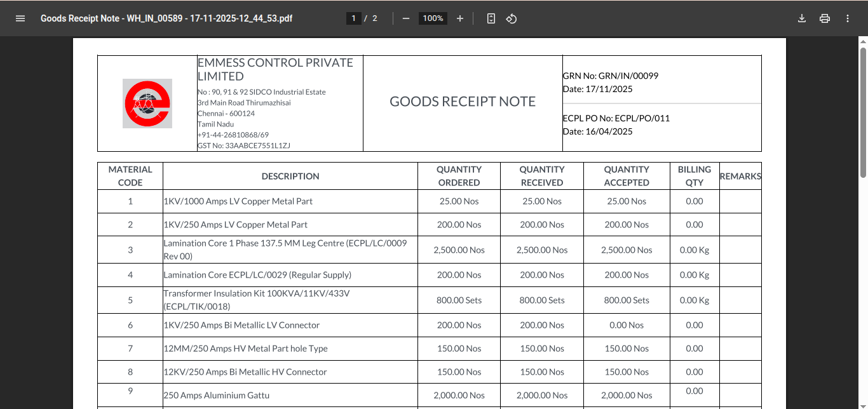Click the DESCRIPTION column header
The height and width of the screenshot is (409, 868).
[290, 176]
